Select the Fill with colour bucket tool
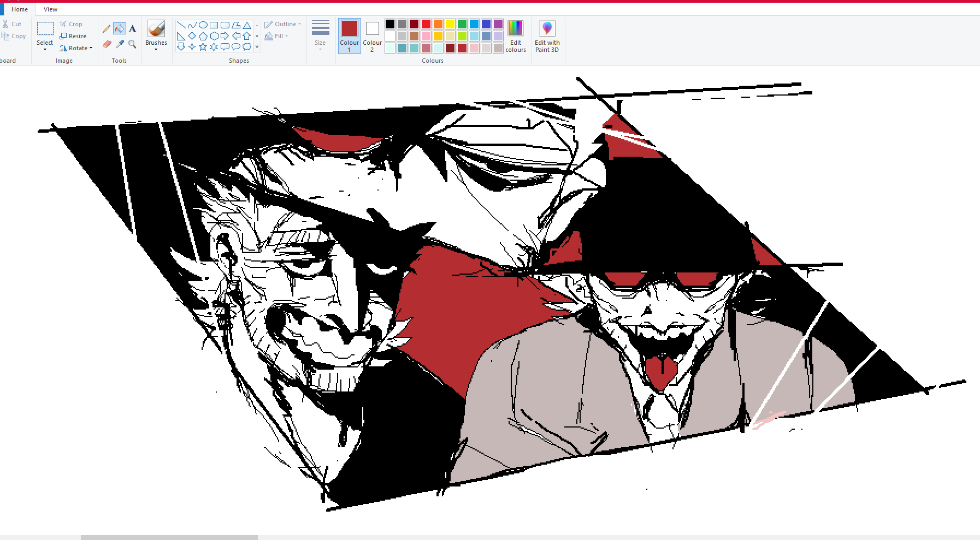 pos(120,28)
